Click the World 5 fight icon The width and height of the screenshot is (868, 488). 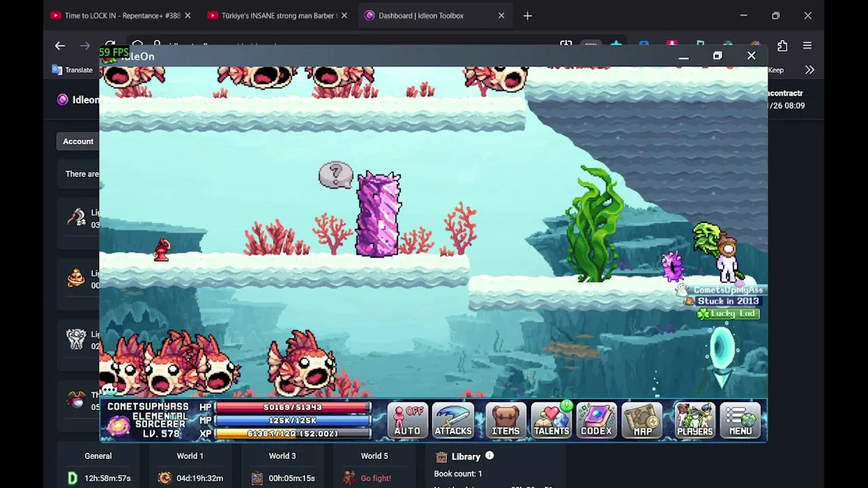click(x=349, y=478)
